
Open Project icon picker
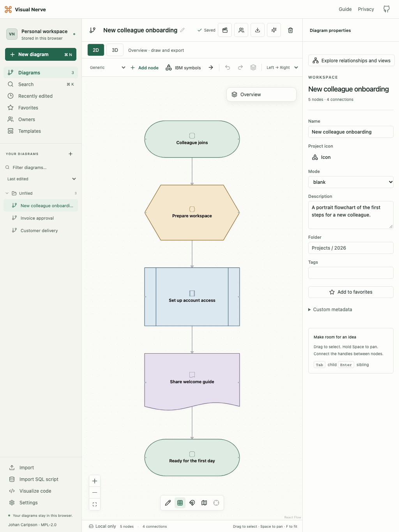321,157
